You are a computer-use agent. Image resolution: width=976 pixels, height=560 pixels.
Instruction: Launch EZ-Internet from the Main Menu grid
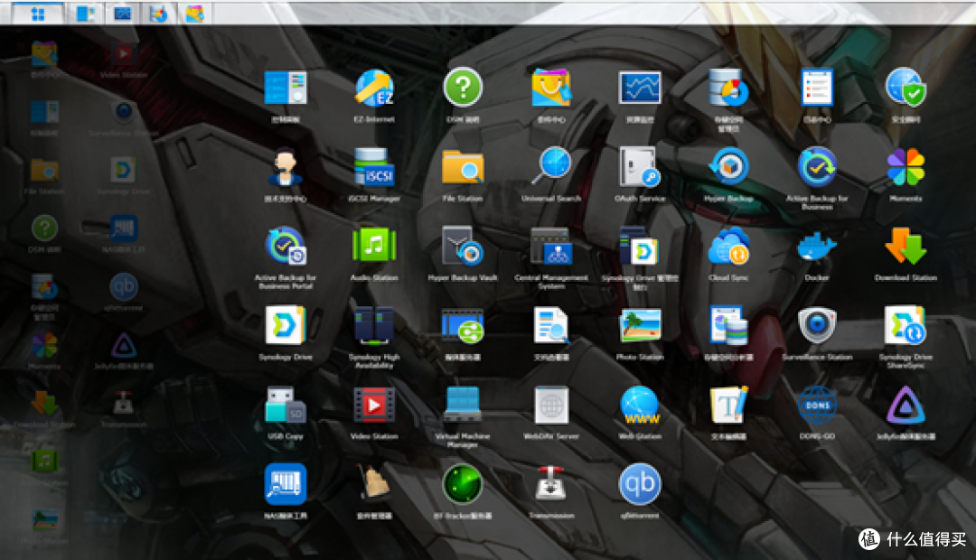(374, 88)
